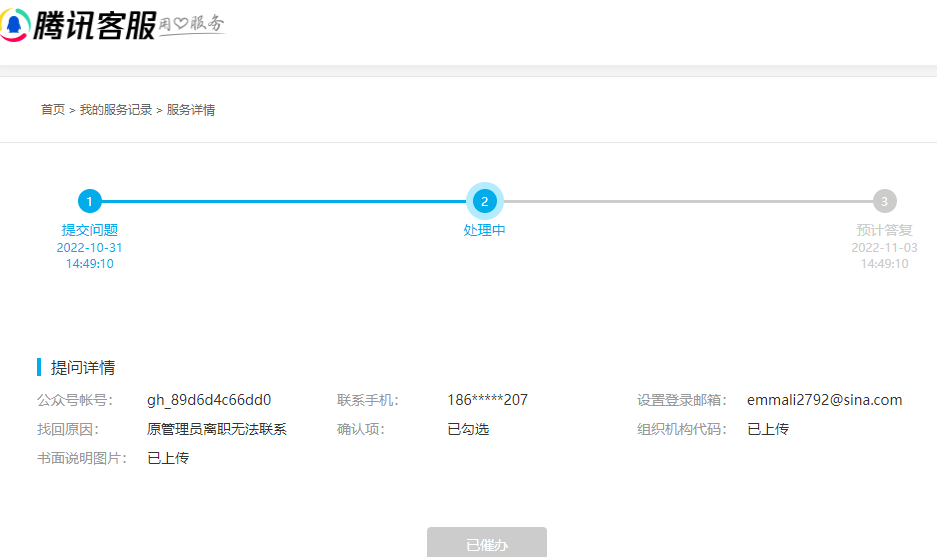Click 已上传 next to 书面说明图片
The image size is (937, 557).
pyautogui.click(x=169, y=458)
